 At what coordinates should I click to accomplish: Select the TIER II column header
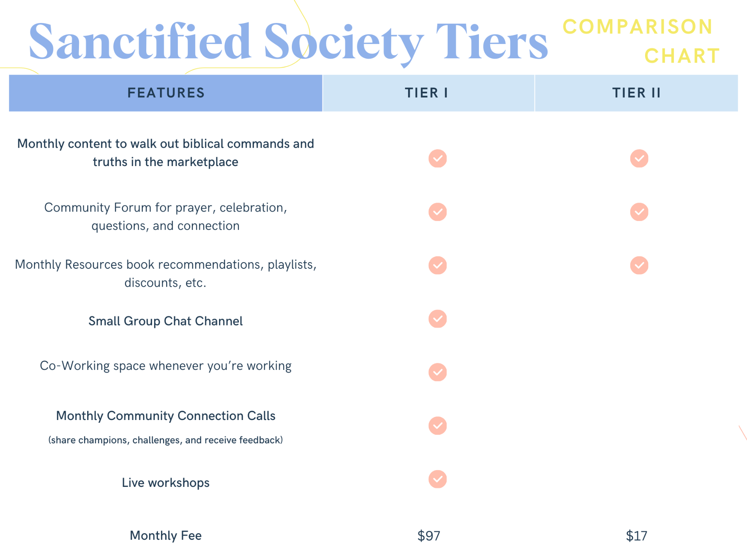click(x=636, y=93)
